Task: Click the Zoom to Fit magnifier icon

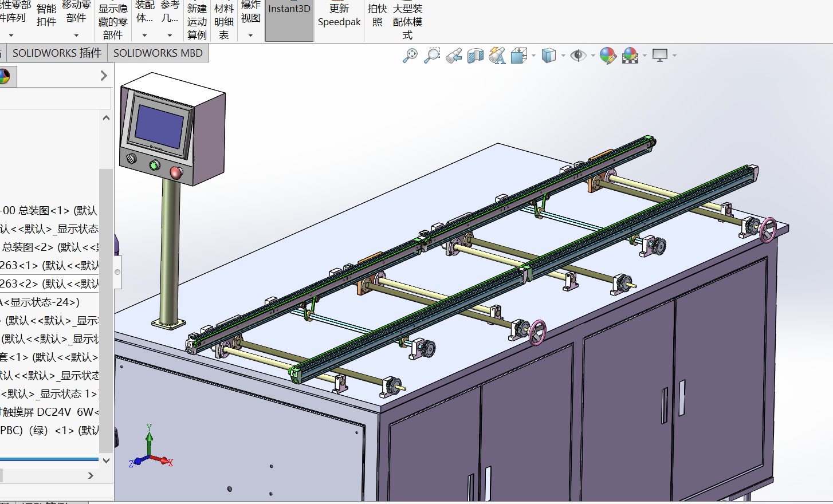Action: (x=410, y=56)
